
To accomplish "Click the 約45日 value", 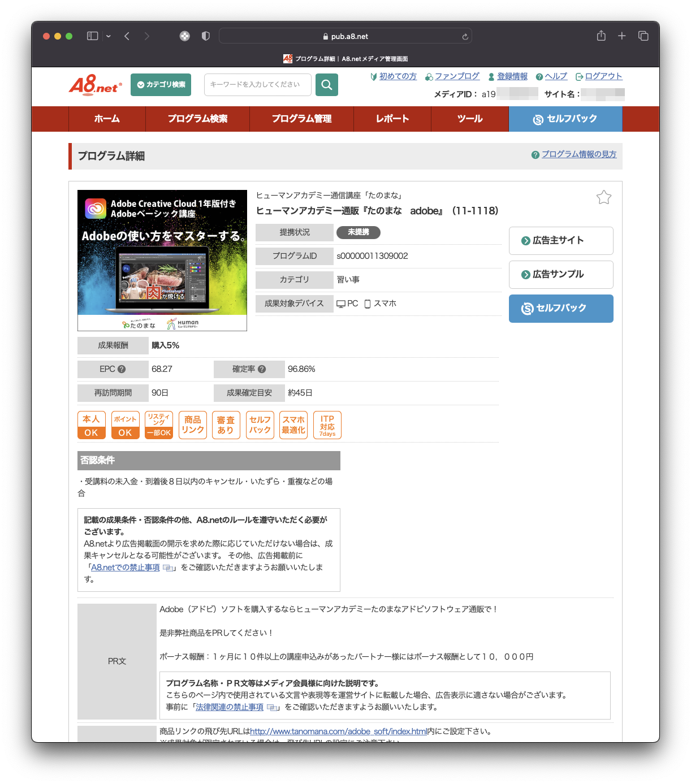I will pos(300,393).
